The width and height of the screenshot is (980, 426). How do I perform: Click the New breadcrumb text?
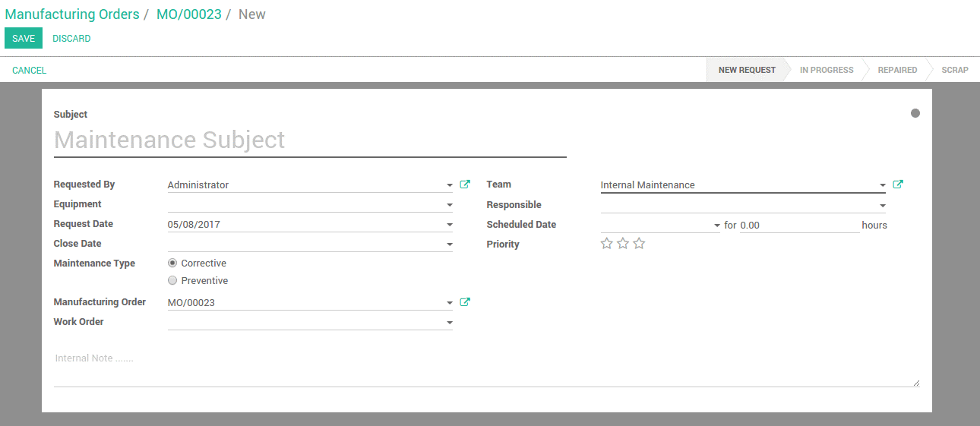point(252,14)
